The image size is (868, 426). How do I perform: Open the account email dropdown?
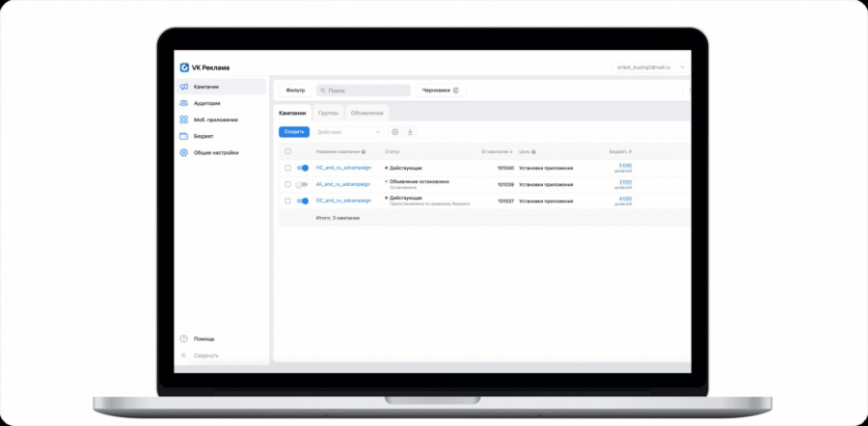tap(652, 67)
